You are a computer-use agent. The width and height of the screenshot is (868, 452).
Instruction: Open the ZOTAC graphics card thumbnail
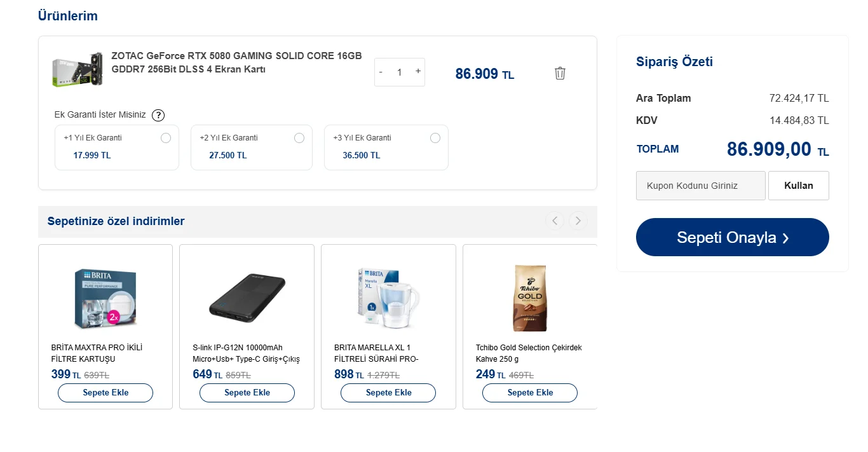(x=78, y=69)
